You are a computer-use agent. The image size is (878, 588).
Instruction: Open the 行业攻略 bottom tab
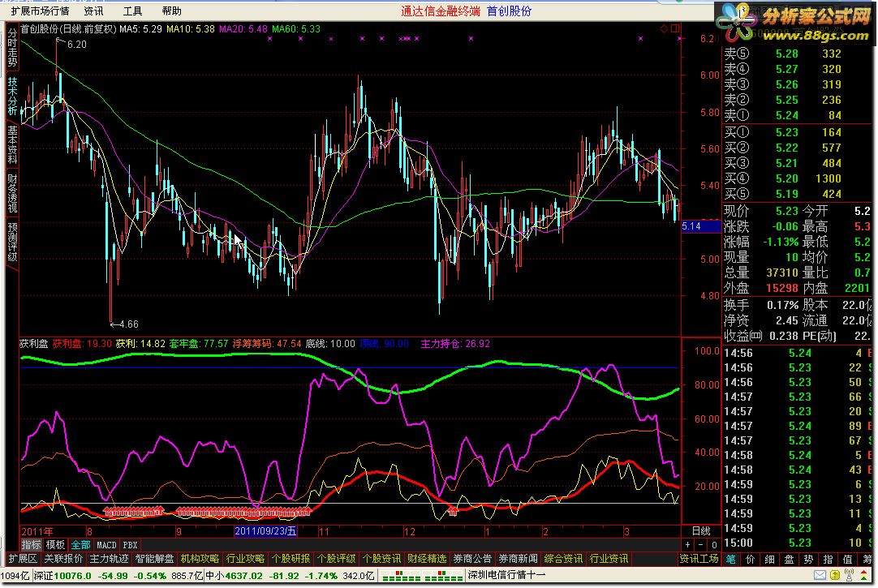pos(245,559)
